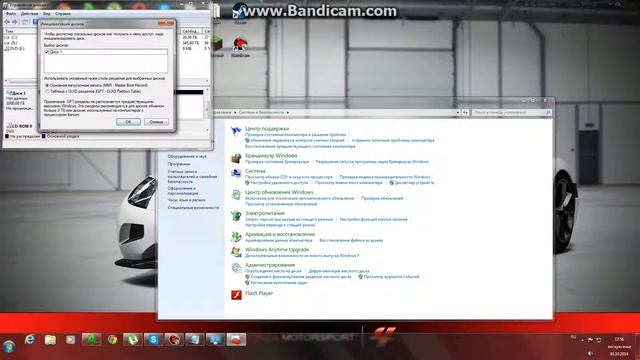Open uTorrent from the taskbar
The width and height of the screenshot is (640, 360).
coord(133,340)
